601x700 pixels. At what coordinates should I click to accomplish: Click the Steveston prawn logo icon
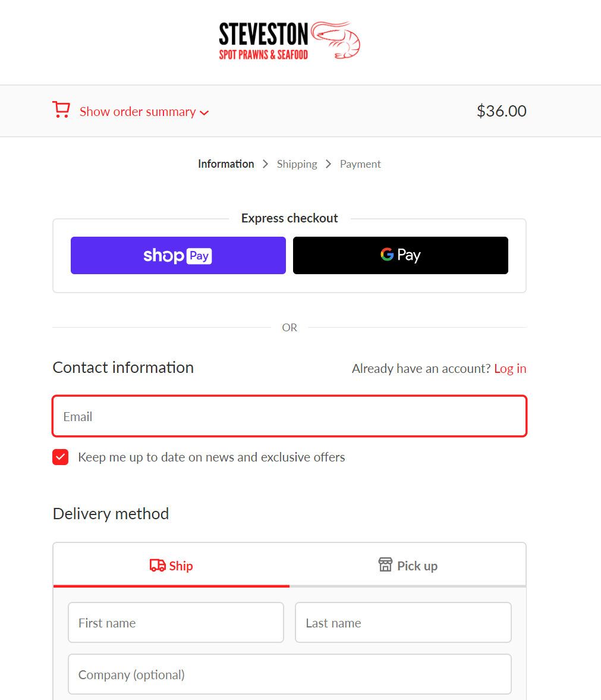pyautogui.click(x=336, y=40)
